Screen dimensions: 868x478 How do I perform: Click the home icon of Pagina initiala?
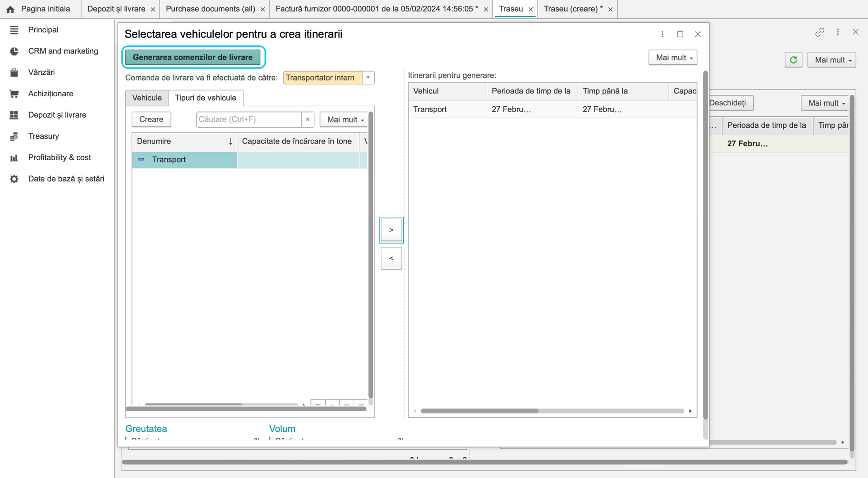(10, 9)
